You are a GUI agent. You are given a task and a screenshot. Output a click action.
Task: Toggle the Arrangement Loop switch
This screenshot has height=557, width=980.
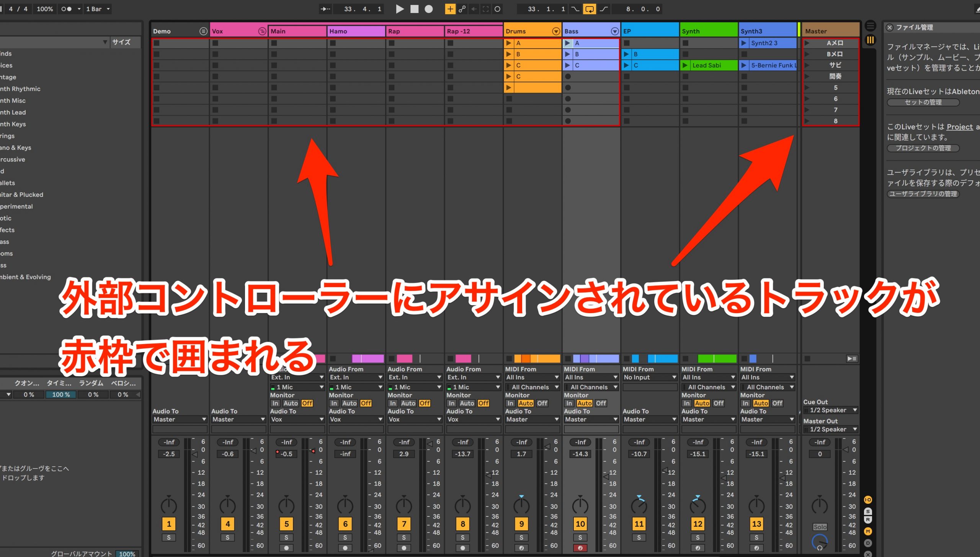pos(590,9)
